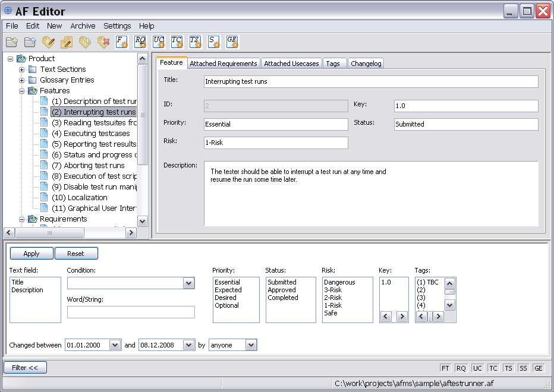Toggle the FT filter in status bar
Viewport: 554px width, 392px height.
pyautogui.click(x=445, y=368)
